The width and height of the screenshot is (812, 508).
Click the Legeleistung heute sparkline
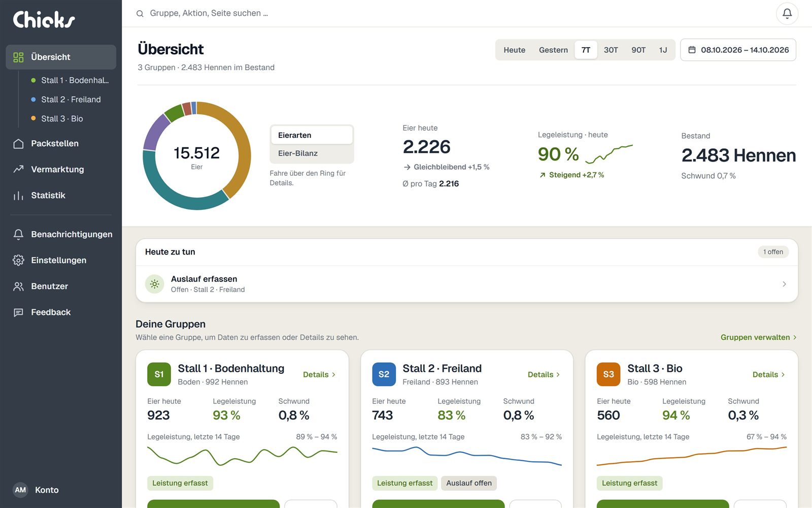click(609, 154)
